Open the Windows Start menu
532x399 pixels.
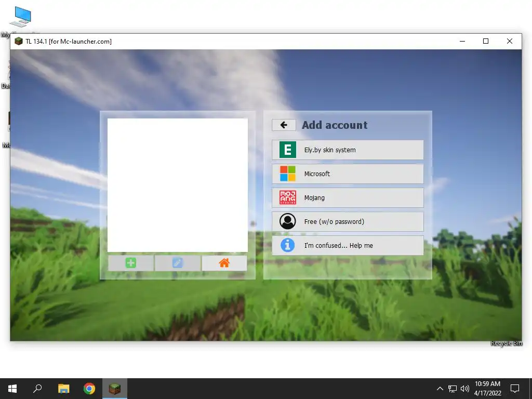tap(12, 389)
